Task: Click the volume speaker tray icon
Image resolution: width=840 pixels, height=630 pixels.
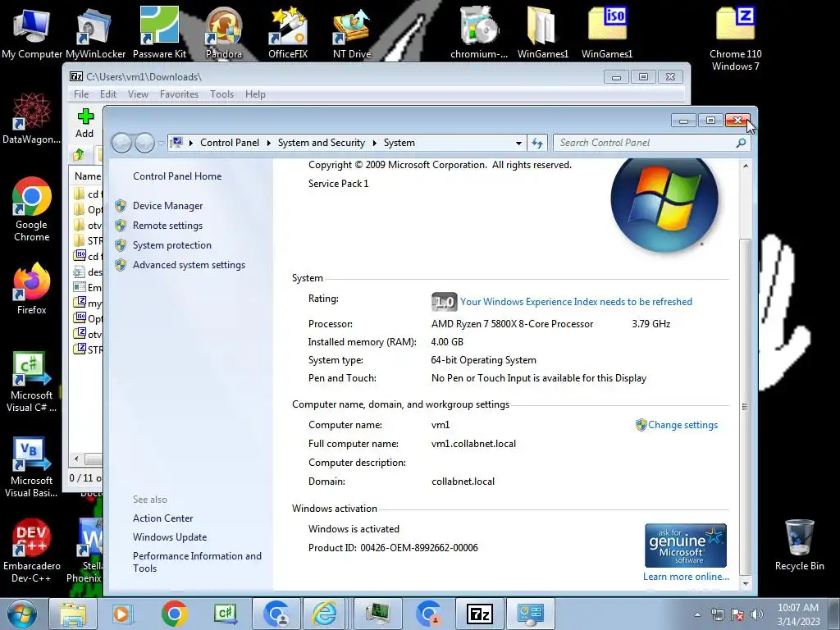Action: 757,614
